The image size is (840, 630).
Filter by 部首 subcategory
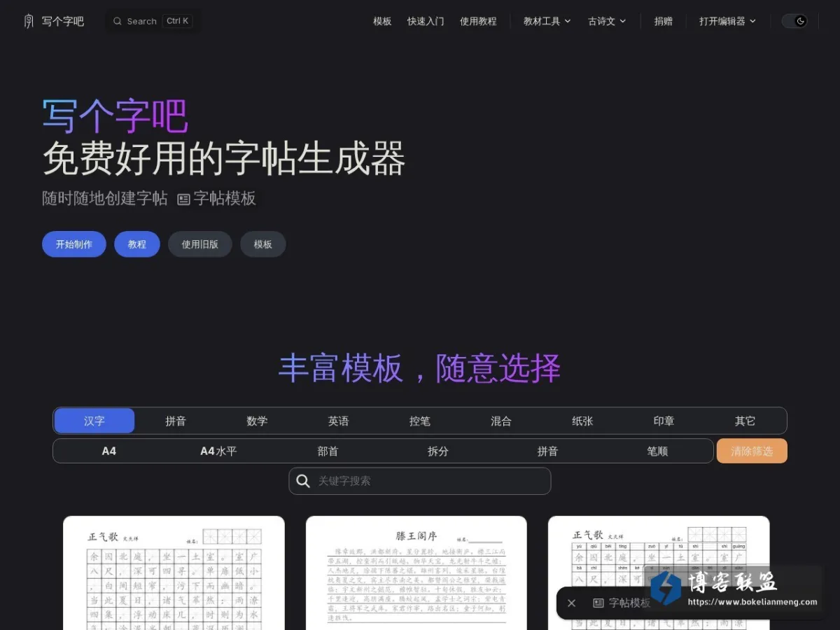coord(328,451)
